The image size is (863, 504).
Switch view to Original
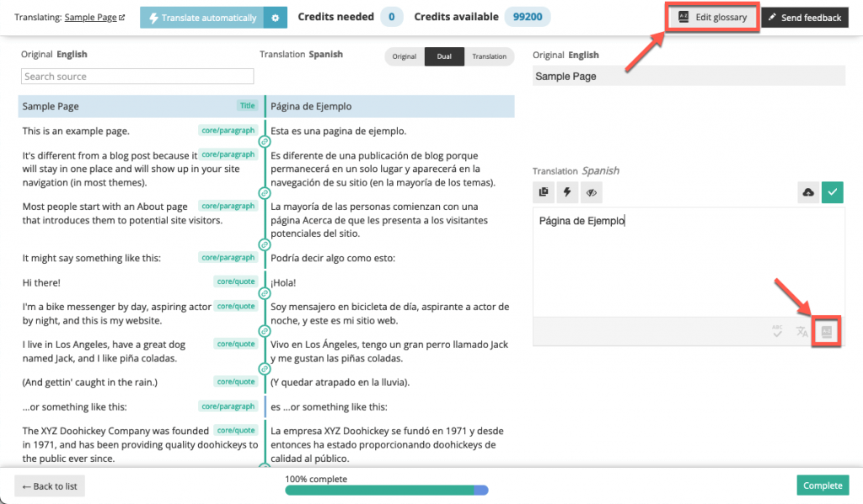click(x=404, y=56)
